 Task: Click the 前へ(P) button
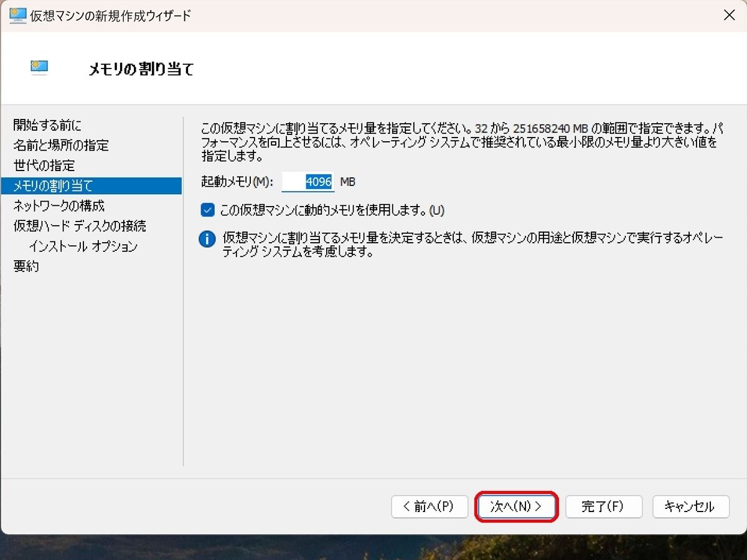click(430, 506)
